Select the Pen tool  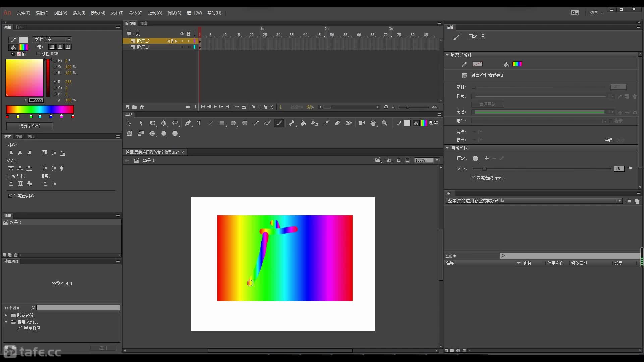tap(188, 123)
